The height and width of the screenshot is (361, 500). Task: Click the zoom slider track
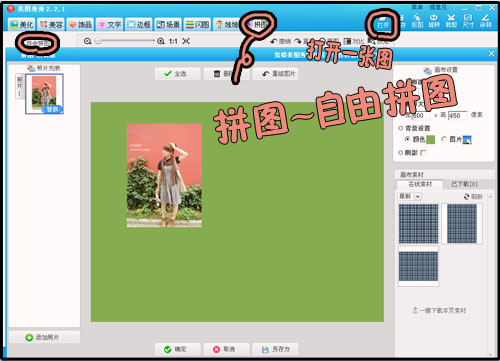[125, 41]
